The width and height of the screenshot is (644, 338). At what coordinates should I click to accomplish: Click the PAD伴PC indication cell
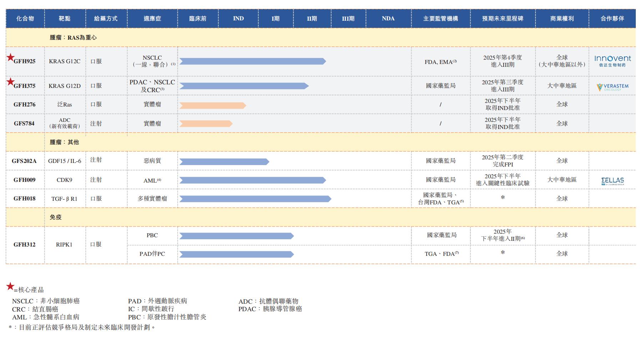pyautogui.click(x=152, y=254)
